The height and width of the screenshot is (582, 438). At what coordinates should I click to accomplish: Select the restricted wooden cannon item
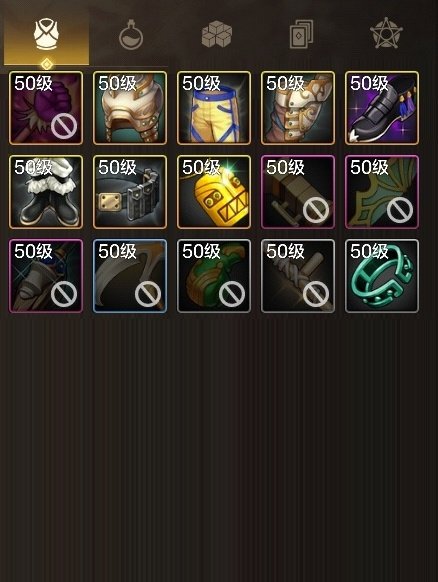(x=298, y=192)
